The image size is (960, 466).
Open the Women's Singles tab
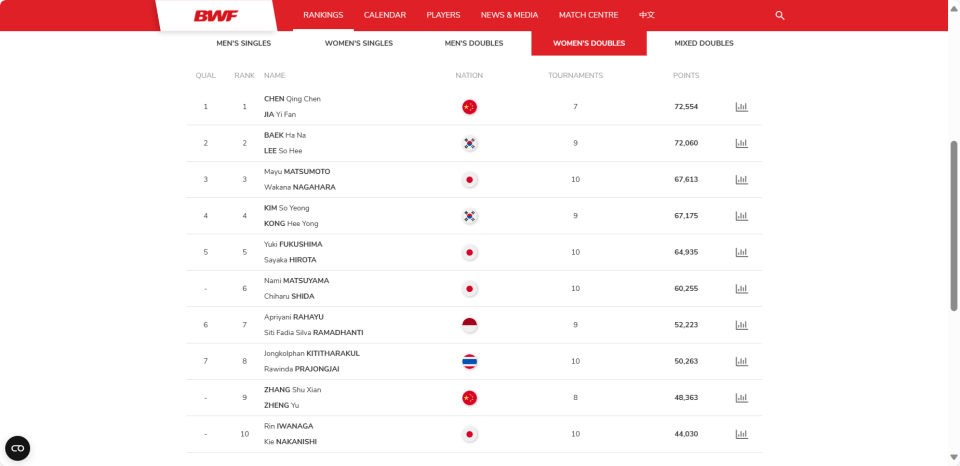pos(359,43)
